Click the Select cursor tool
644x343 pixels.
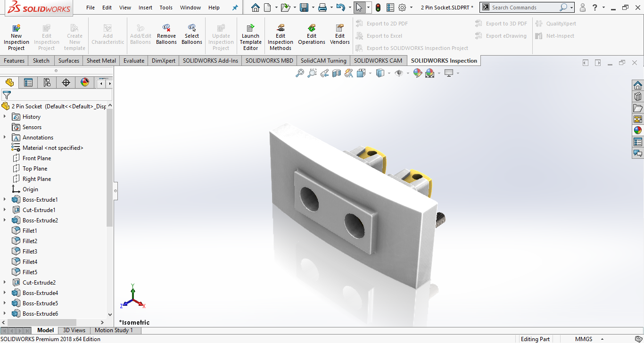coord(359,8)
